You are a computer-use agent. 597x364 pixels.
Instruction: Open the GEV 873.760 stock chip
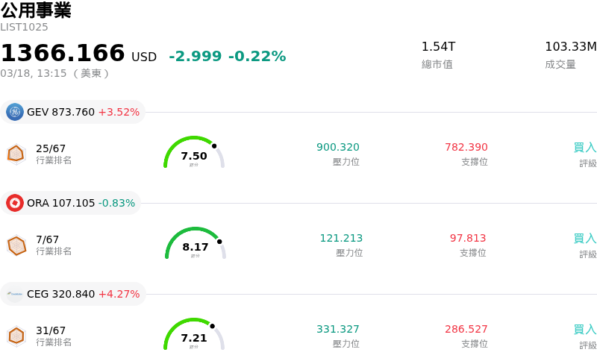point(73,112)
